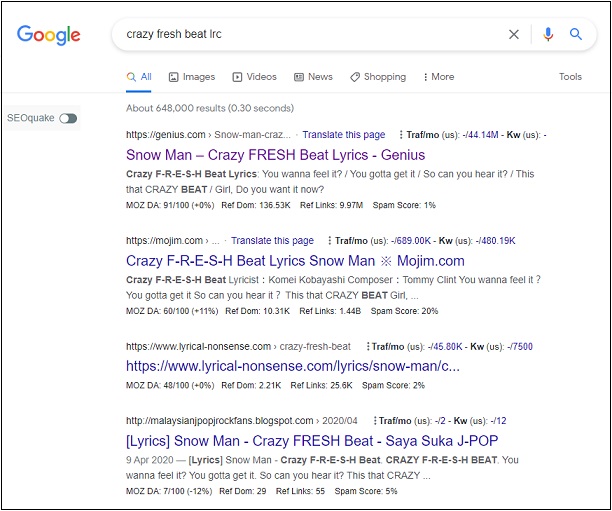Start voice search with microphone icon
The image size is (612, 511).
point(548,34)
